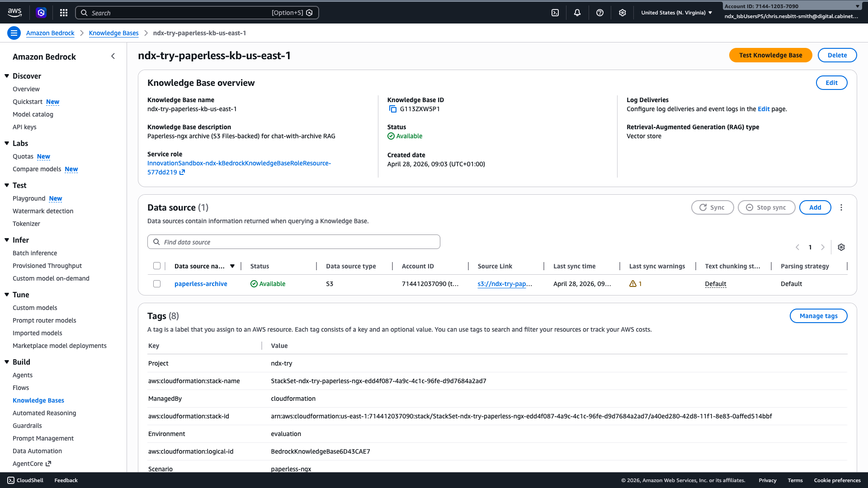Image resolution: width=868 pixels, height=488 pixels.
Task: Click the Amazon Q icon in search bar
Action: pyautogui.click(x=309, y=13)
